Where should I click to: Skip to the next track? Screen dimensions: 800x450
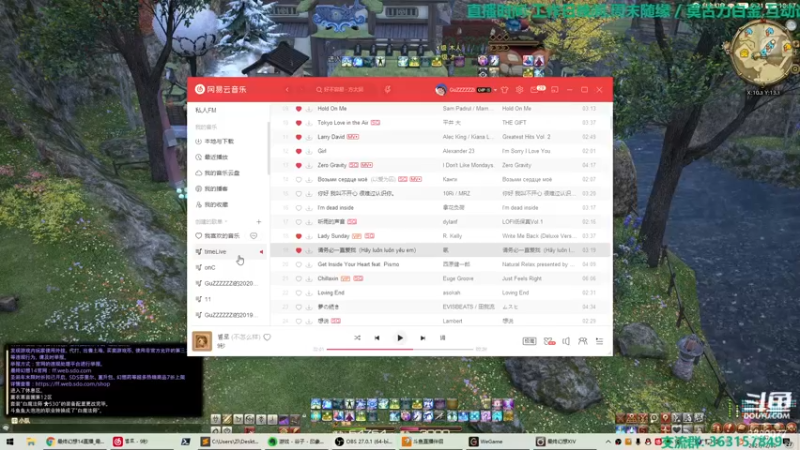click(422, 338)
